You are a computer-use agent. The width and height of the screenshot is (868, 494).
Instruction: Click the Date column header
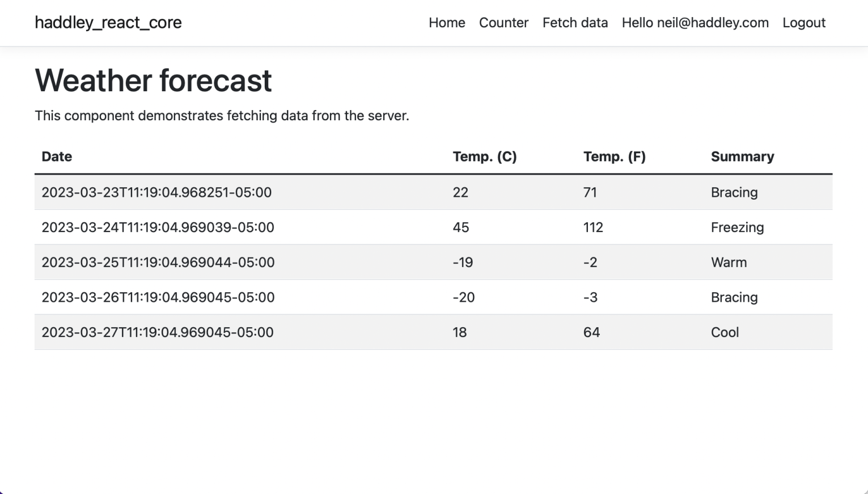[57, 157]
